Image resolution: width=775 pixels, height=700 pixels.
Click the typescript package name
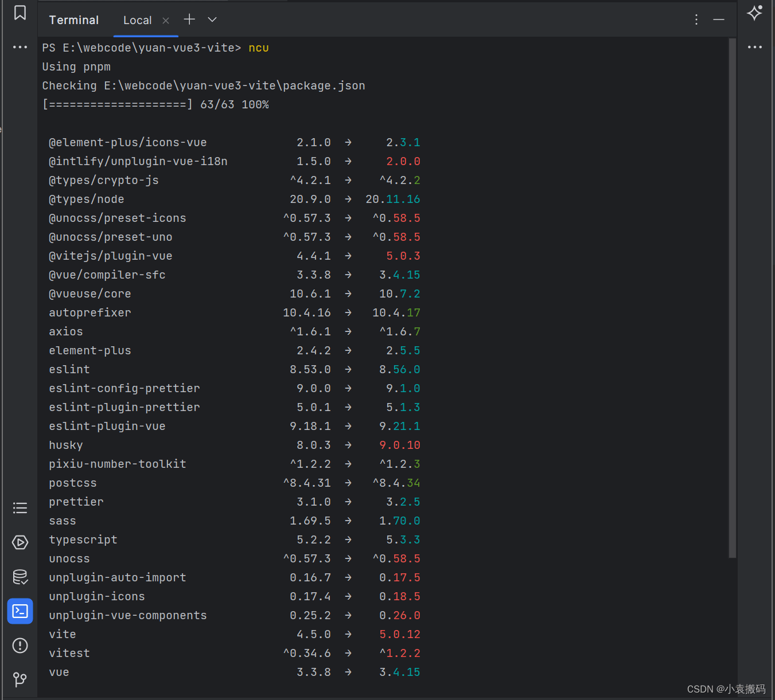tap(83, 539)
